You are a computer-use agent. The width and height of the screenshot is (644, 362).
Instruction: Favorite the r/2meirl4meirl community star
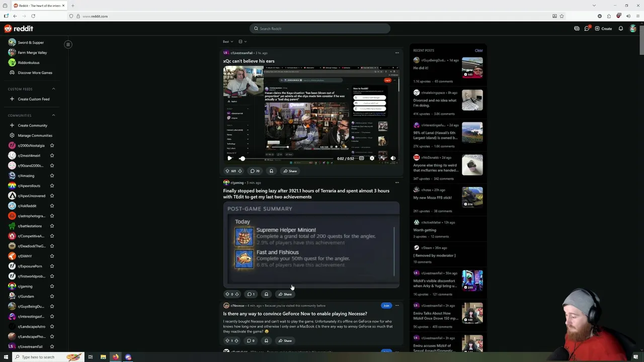click(x=52, y=155)
